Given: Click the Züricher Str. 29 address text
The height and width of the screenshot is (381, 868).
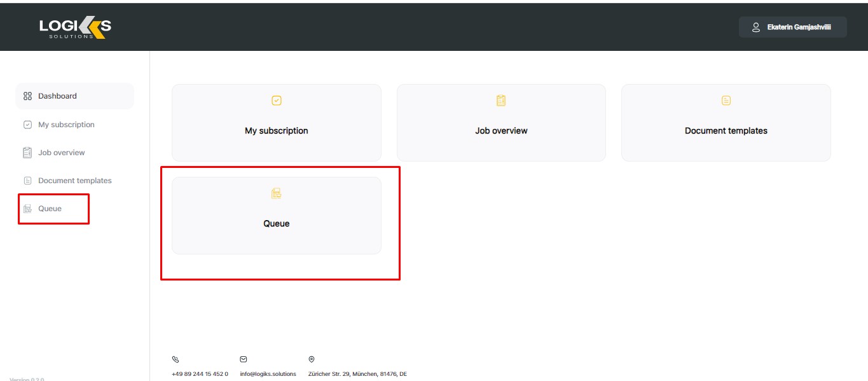Looking at the screenshot, I should point(357,374).
